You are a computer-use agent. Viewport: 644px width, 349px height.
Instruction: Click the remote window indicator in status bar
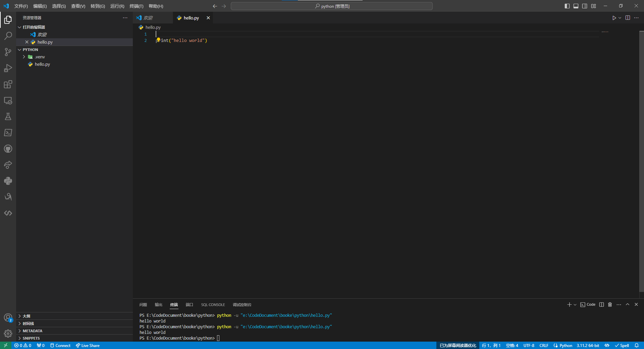click(6, 345)
